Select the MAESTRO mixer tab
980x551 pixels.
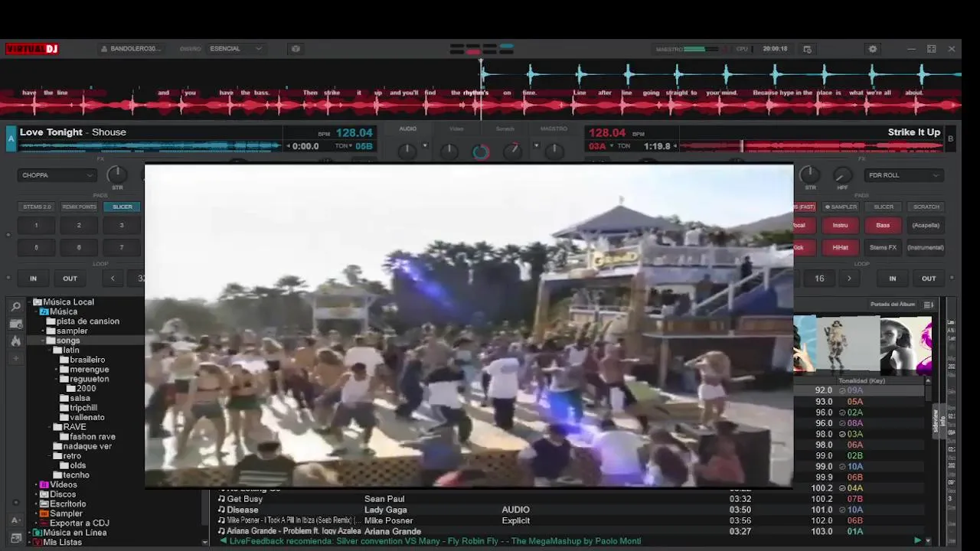point(554,129)
